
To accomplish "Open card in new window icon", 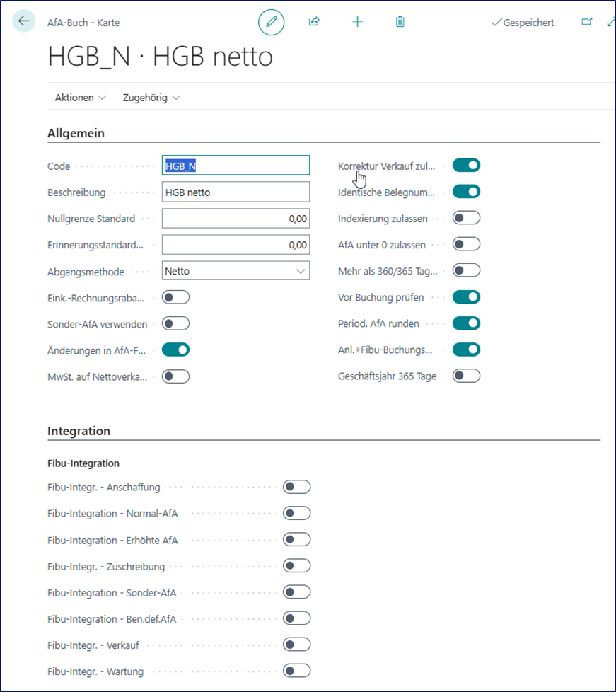I will [586, 22].
